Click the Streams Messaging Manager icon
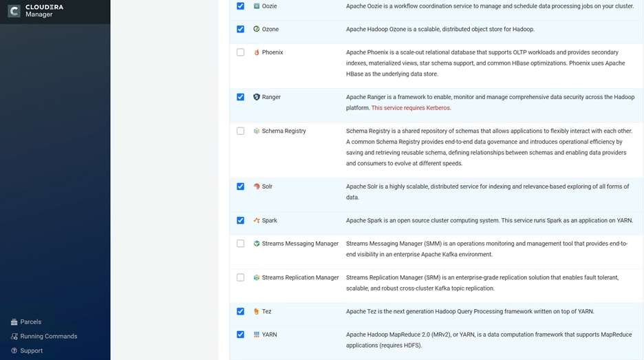 pyautogui.click(x=256, y=243)
